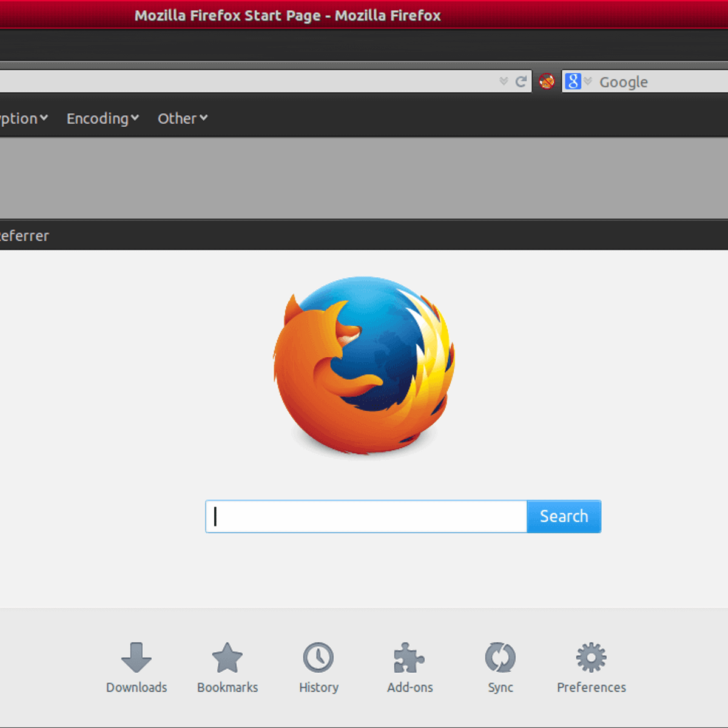Click the Sync arrows icon

[x=500, y=658]
